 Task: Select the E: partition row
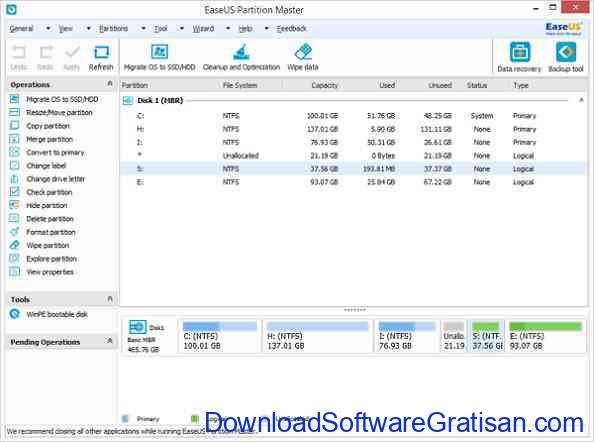coord(354,182)
